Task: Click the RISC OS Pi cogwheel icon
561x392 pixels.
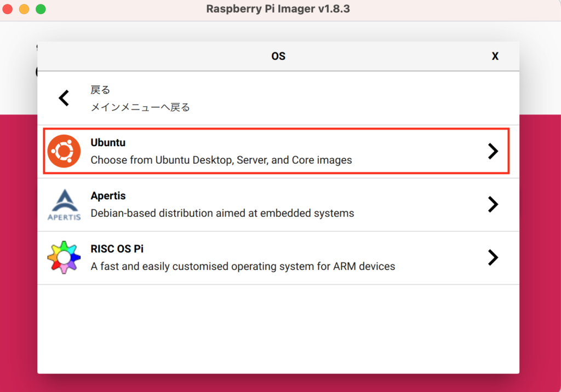Action: (x=64, y=257)
